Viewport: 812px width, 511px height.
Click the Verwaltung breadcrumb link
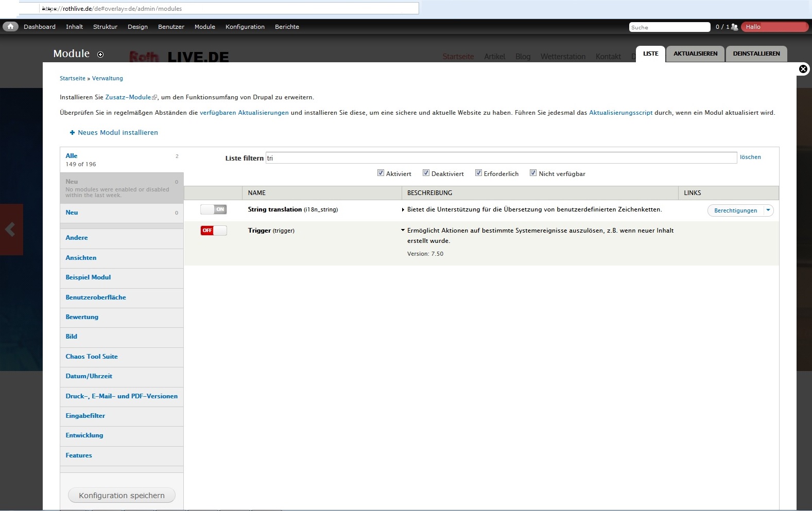[108, 78]
